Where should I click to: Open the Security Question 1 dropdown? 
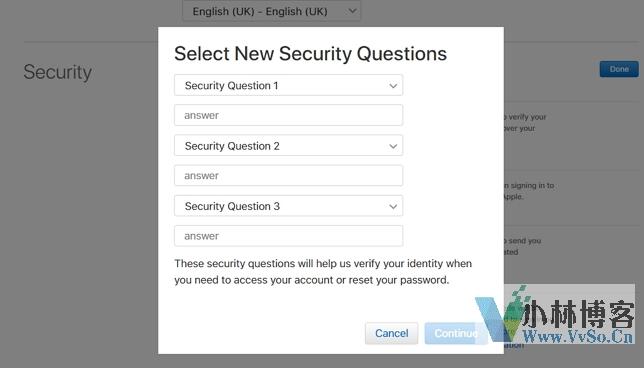coord(288,85)
